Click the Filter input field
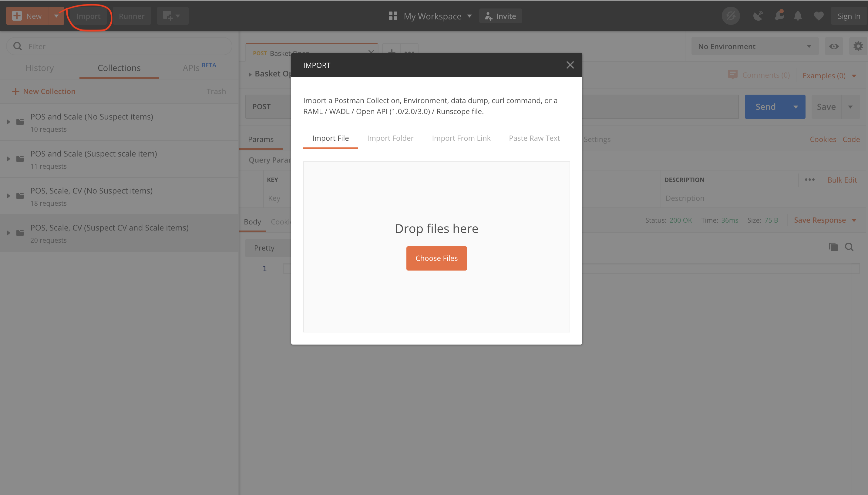This screenshot has width=868, height=495. 119,46
